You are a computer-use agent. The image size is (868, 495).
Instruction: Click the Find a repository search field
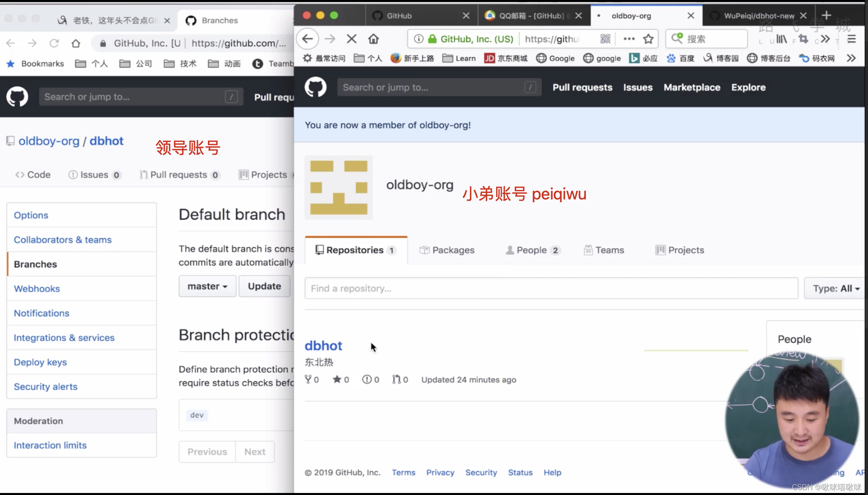[551, 288]
